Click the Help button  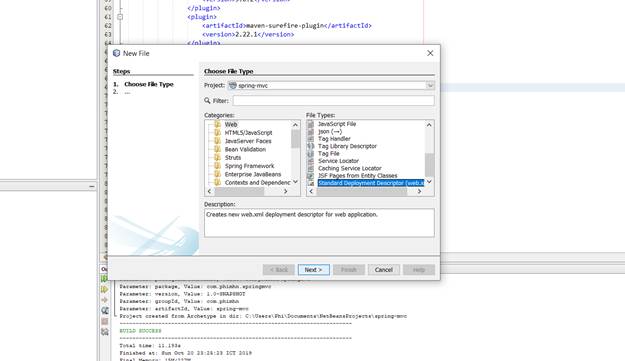[419, 270]
